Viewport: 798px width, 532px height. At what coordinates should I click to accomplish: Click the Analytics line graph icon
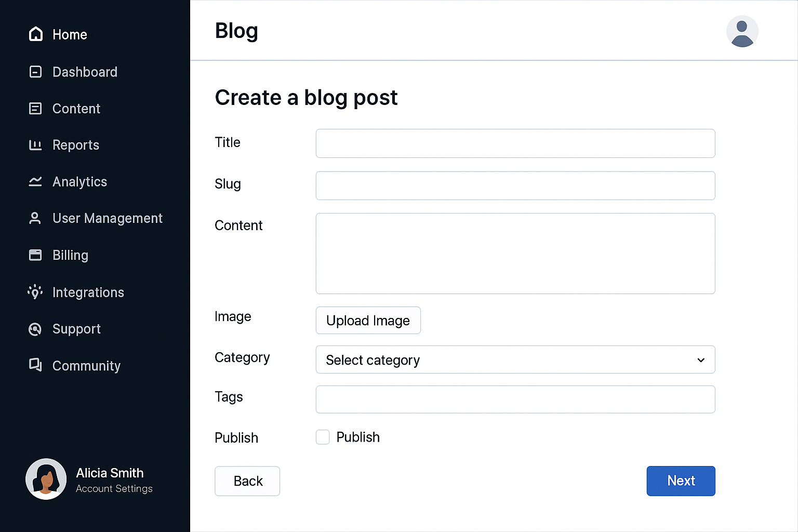[x=35, y=181]
